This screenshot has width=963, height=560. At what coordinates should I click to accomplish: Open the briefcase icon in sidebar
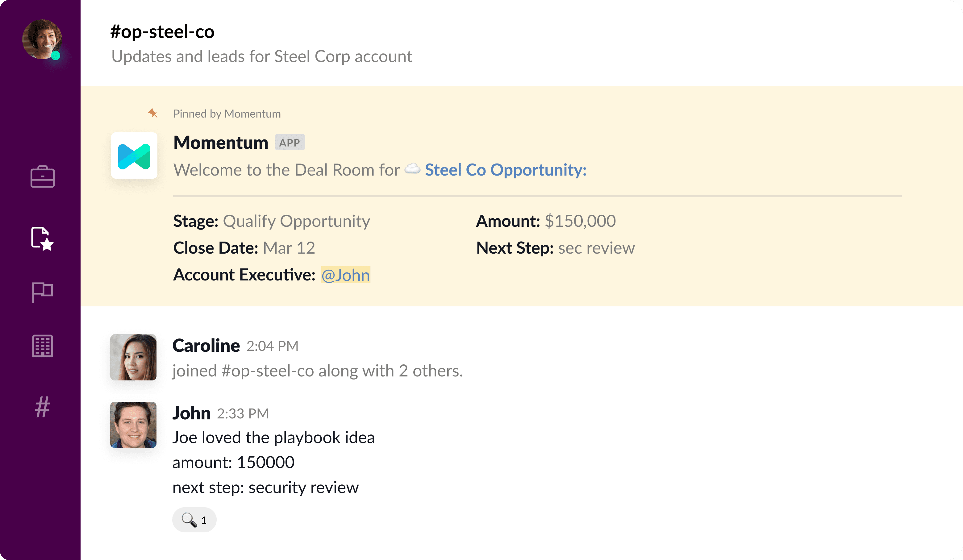coord(42,176)
